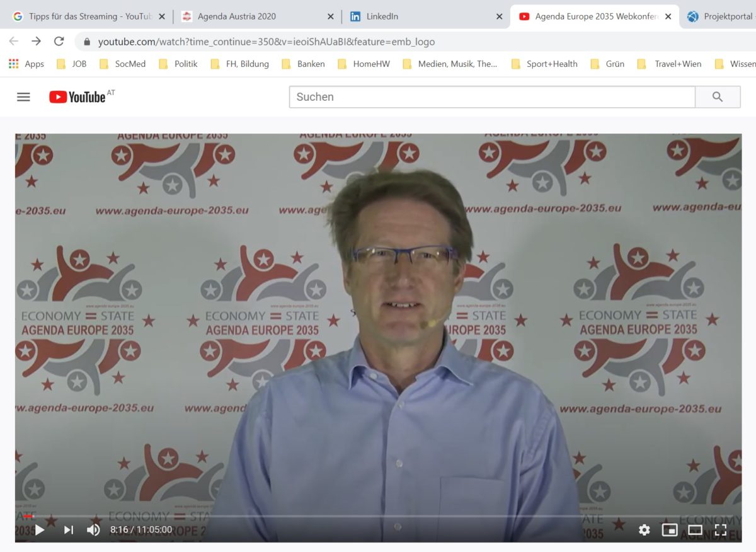Screen dimensions: 756x552
Task: Close the Agenda Europe 2035 tab
Action: pos(668,16)
